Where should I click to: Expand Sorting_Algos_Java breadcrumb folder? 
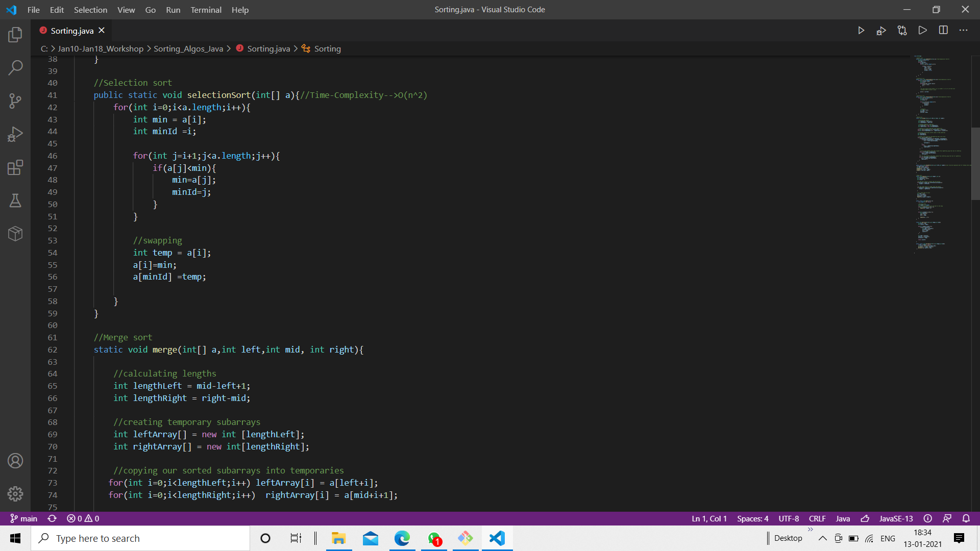(188, 48)
